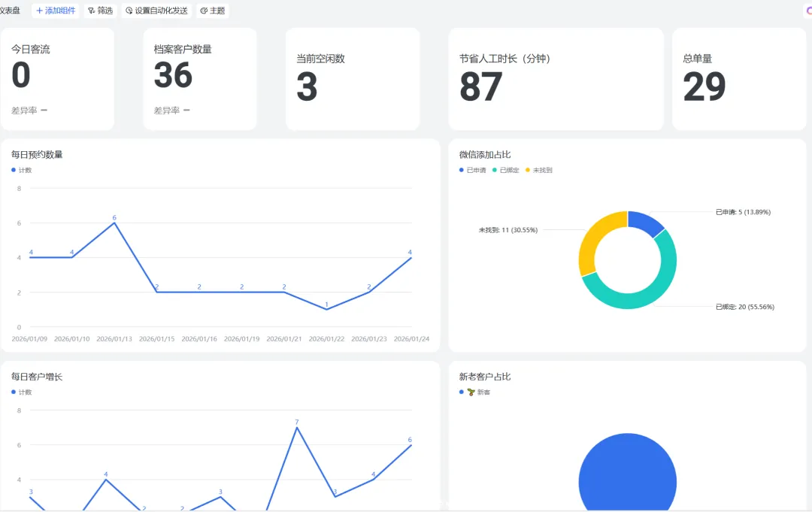Click the 微信添加占比 chart title
Screen dimensions: 812x512
click(485, 154)
